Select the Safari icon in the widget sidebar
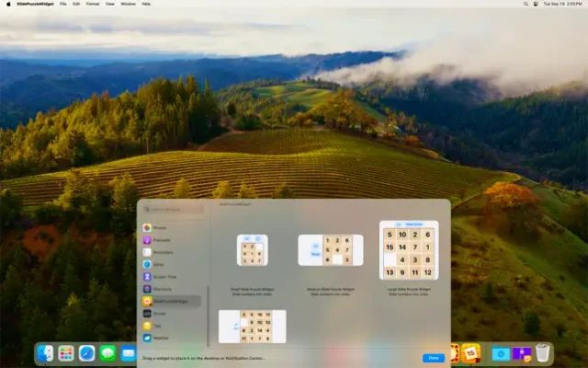This screenshot has height=368, width=588. [x=147, y=264]
